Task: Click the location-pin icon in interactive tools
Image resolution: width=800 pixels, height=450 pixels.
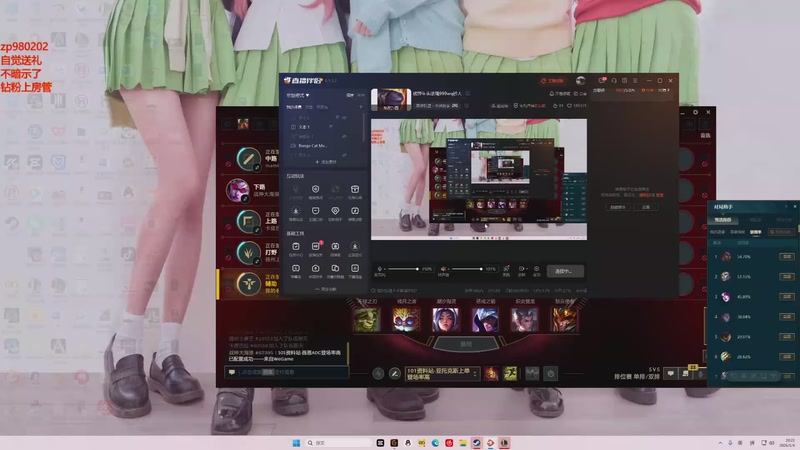Action: [x=335, y=213]
